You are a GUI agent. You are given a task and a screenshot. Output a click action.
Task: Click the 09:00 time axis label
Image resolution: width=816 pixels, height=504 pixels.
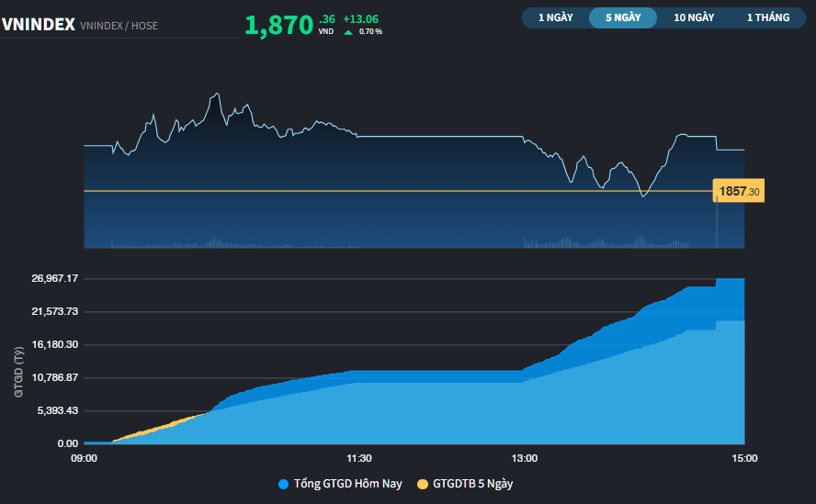(84, 458)
